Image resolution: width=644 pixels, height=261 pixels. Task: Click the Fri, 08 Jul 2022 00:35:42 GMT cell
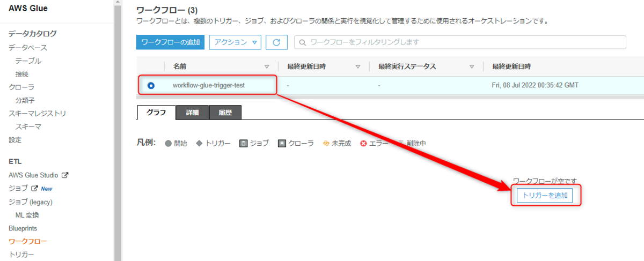(535, 85)
